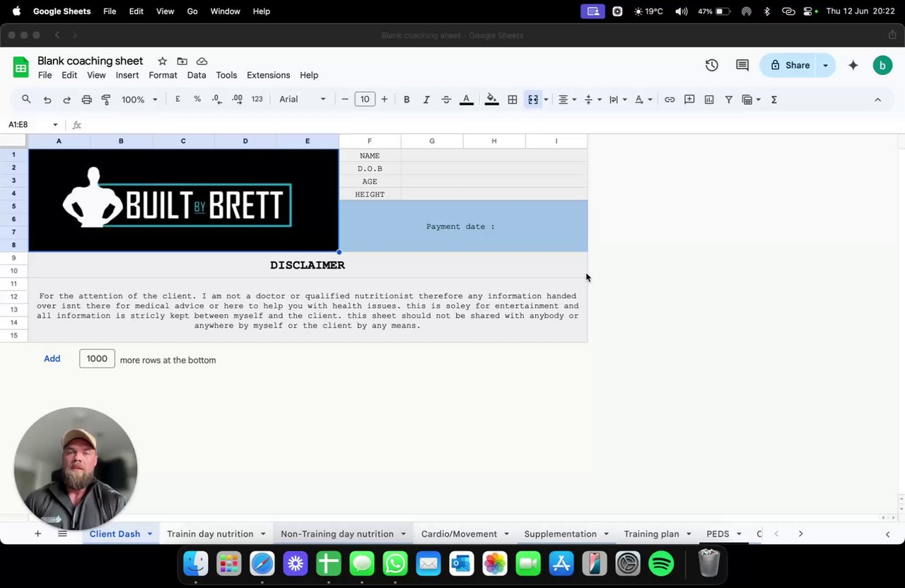The image size is (905, 588).
Task: Toggle strikethrough formatting
Action: point(446,100)
